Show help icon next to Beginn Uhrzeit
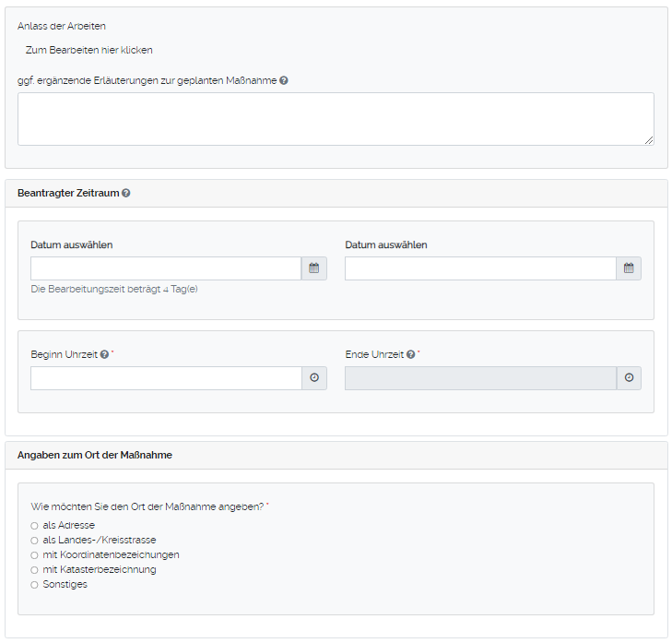Image resolution: width=672 pixels, height=643 pixels. point(105,354)
